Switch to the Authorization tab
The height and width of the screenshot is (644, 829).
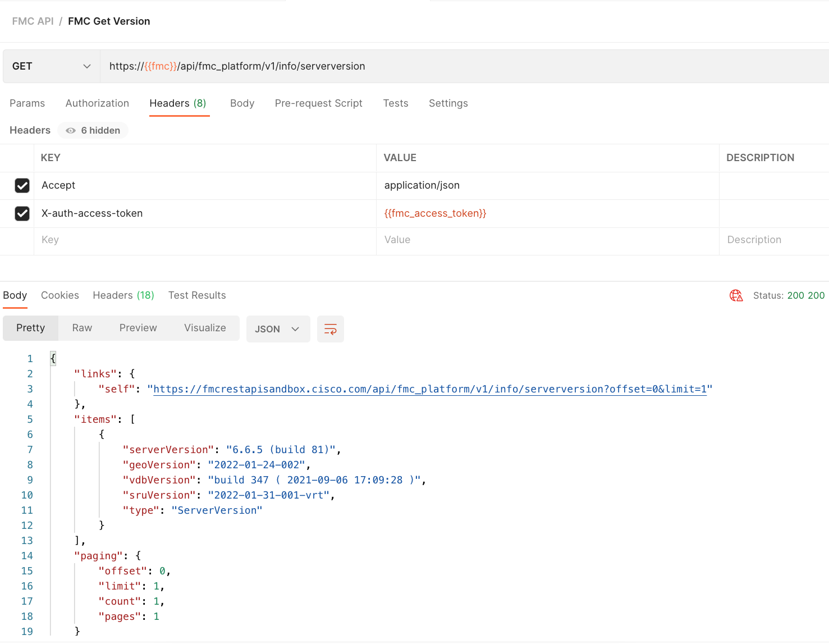point(97,103)
